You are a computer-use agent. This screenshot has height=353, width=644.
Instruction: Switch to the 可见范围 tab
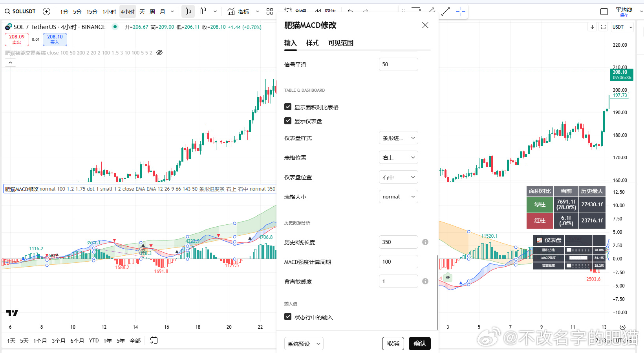pos(341,43)
